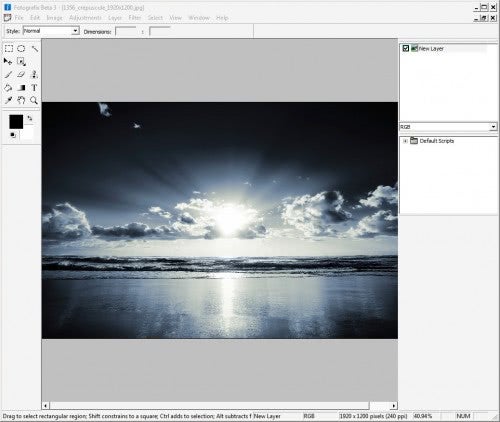Open the Filter menu
The image size is (500, 422).
pos(135,18)
